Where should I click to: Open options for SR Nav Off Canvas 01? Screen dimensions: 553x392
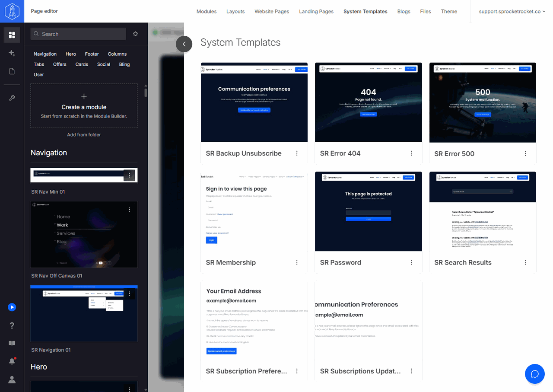pos(129,210)
